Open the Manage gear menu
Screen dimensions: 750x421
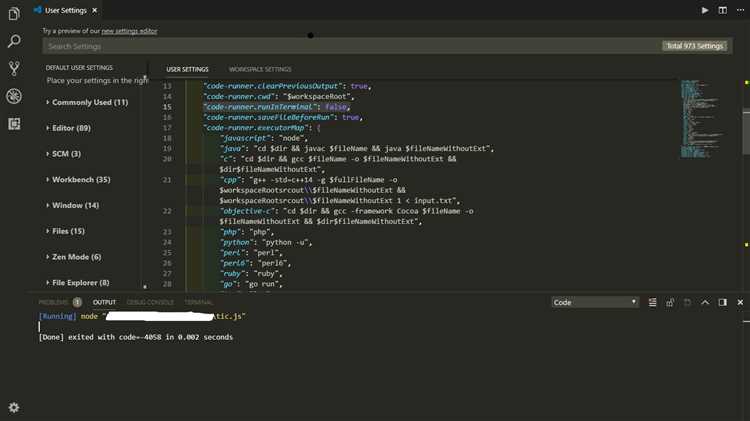pyautogui.click(x=14, y=408)
